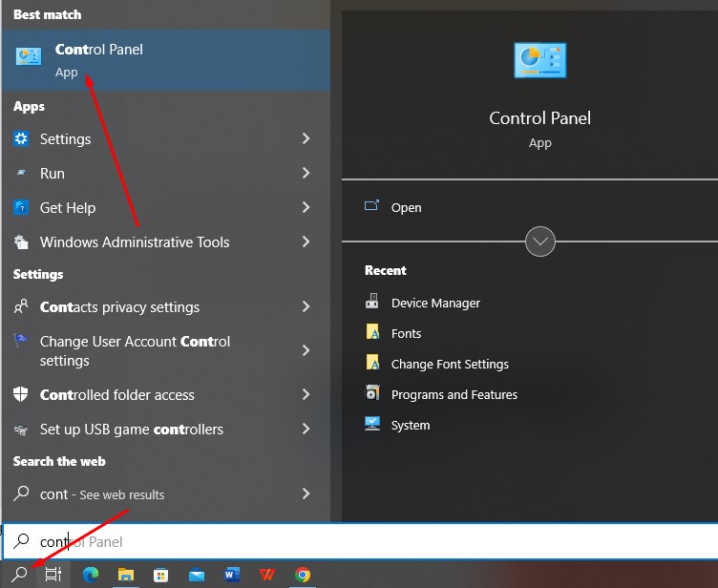718x588 pixels.
Task: Launch Microsoft Edge from taskbar
Action: point(91,575)
